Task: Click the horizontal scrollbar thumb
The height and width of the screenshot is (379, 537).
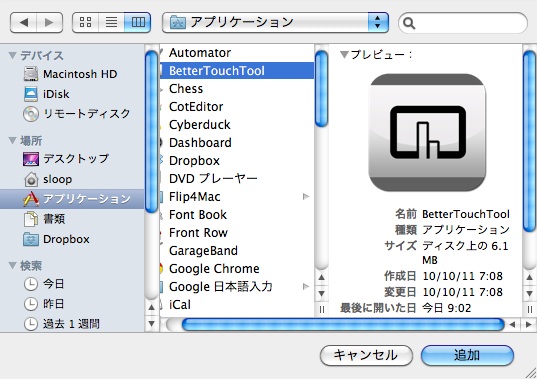Action: pyautogui.click(x=343, y=324)
